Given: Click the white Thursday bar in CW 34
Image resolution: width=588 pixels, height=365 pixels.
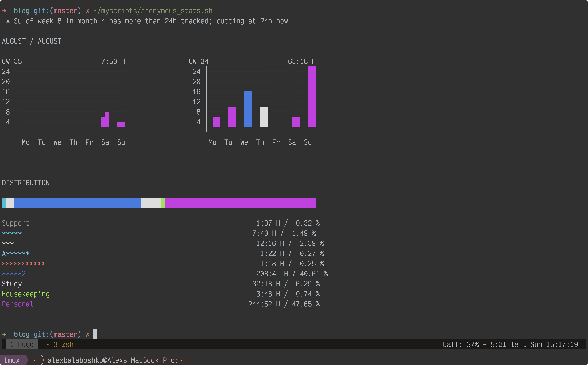Looking at the screenshot, I should click(x=264, y=117).
